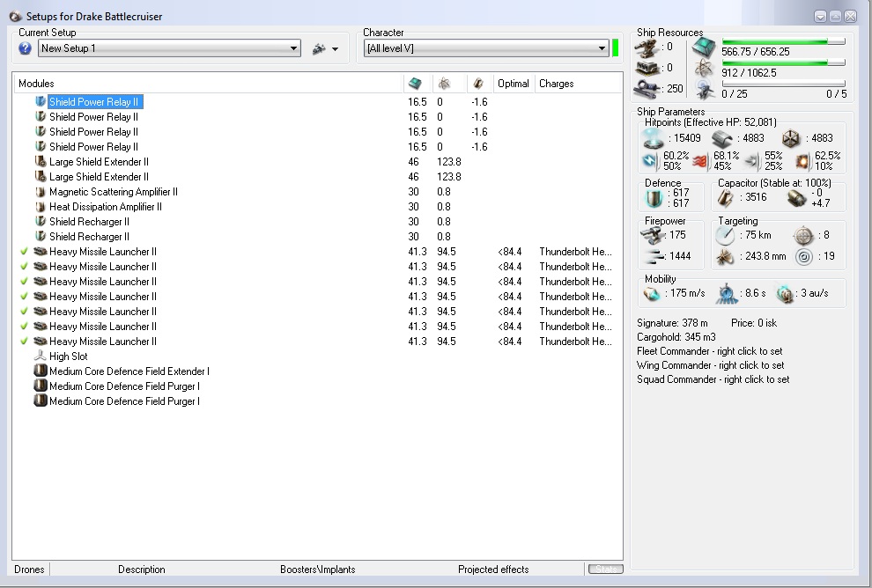Click Fleet Commander right click to set
Image resolution: width=872 pixels, height=588 pixels.
(x=709, y=351)
